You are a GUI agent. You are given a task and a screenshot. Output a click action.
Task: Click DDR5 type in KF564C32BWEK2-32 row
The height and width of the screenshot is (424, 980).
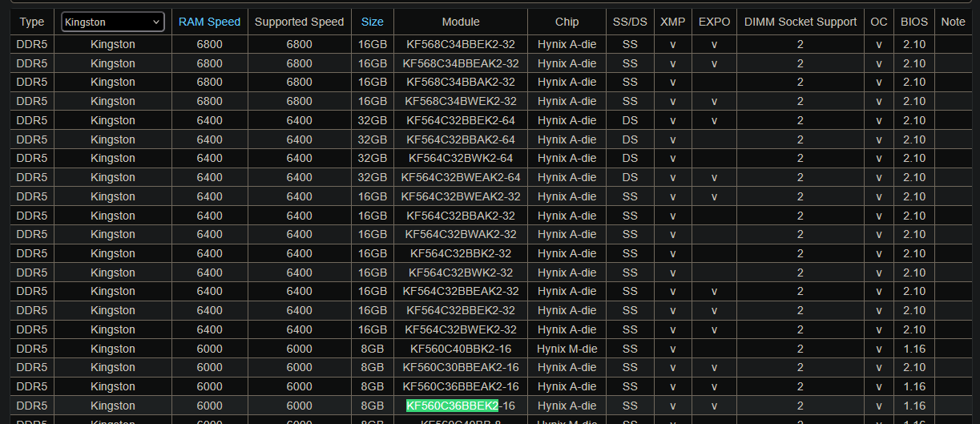32,329
